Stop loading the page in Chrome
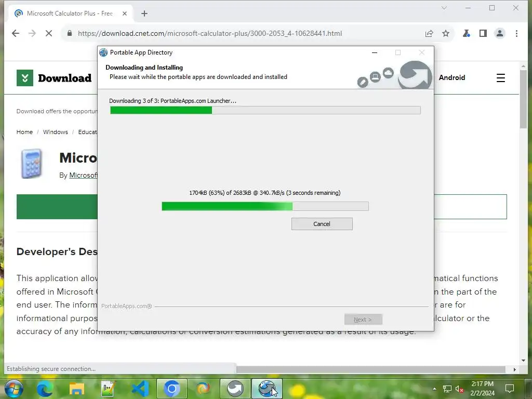Image resolution: width=532 pixels, height=399 pixels. [x=49, y=33]
